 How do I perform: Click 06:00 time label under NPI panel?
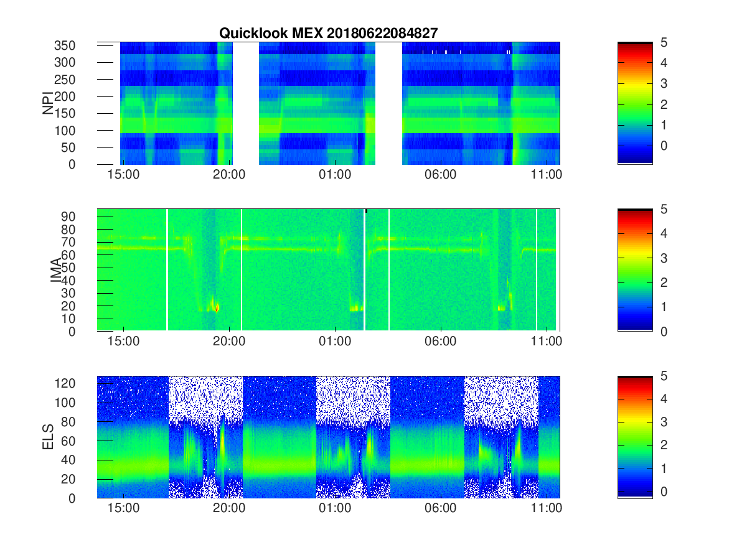pyautogui.click(x=441, y=175)
